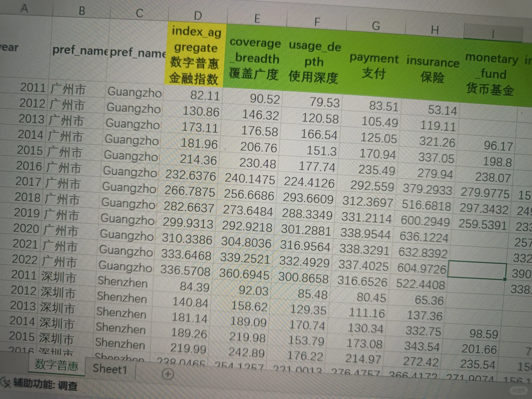Image resolution: width=532 pixels, height=399 pixels.
Task: Select column B header
Action: tap(82, 11)
